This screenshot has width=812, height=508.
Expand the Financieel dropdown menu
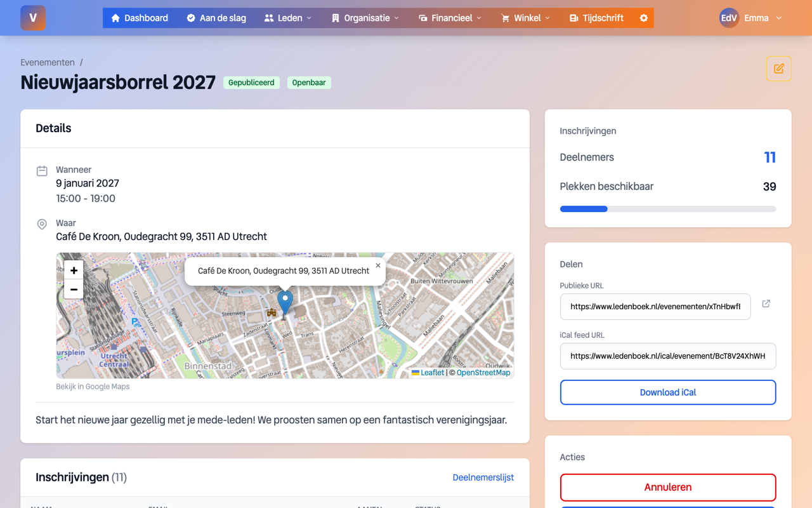450,18
